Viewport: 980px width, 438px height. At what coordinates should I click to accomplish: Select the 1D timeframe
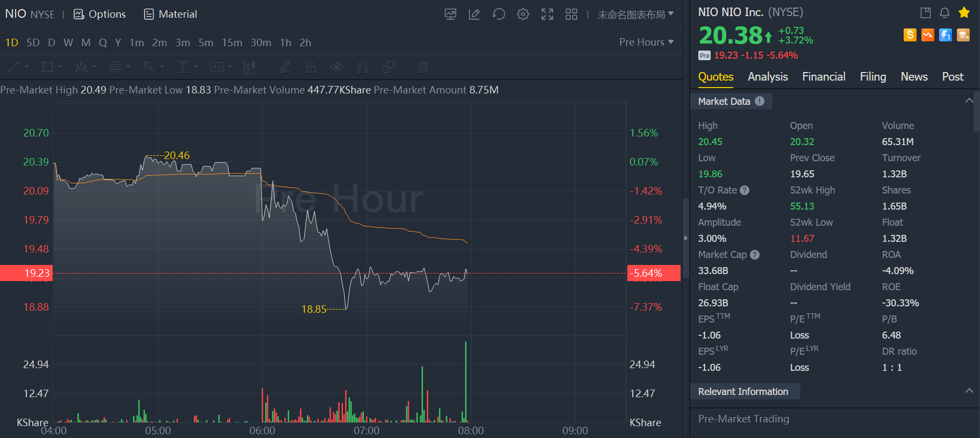coord(12,42)
